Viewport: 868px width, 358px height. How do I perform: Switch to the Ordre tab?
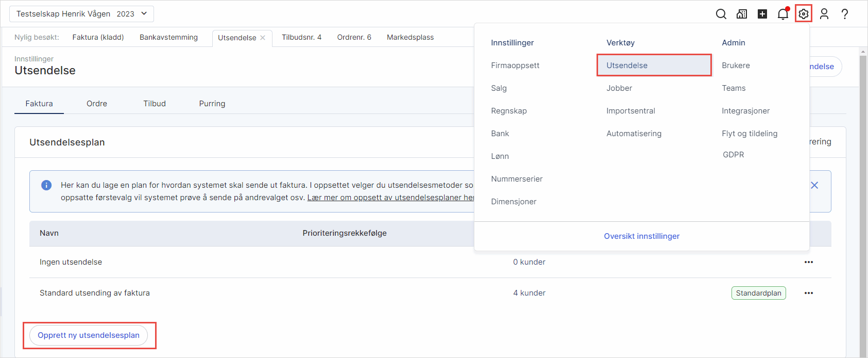coord(97,104)
